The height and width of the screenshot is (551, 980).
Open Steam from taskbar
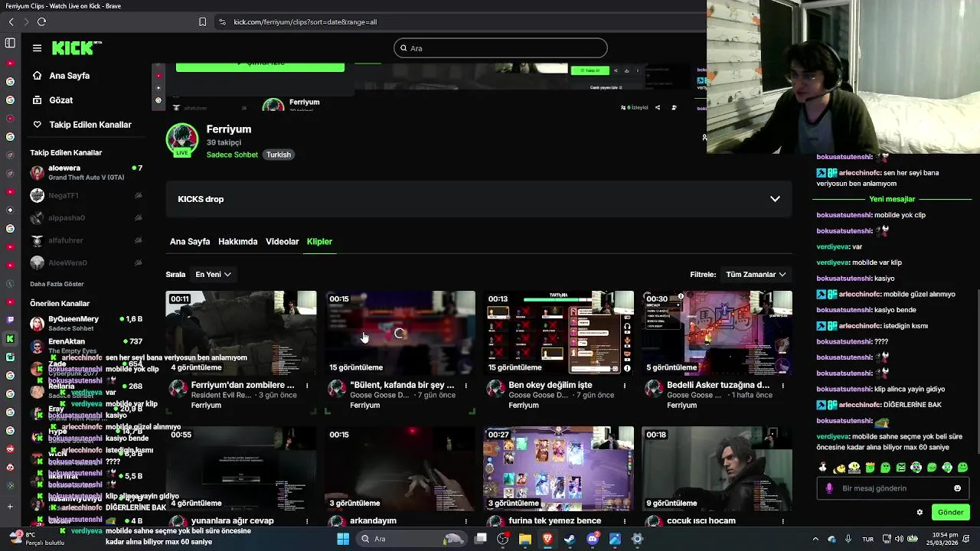click(x=570, y=539)
